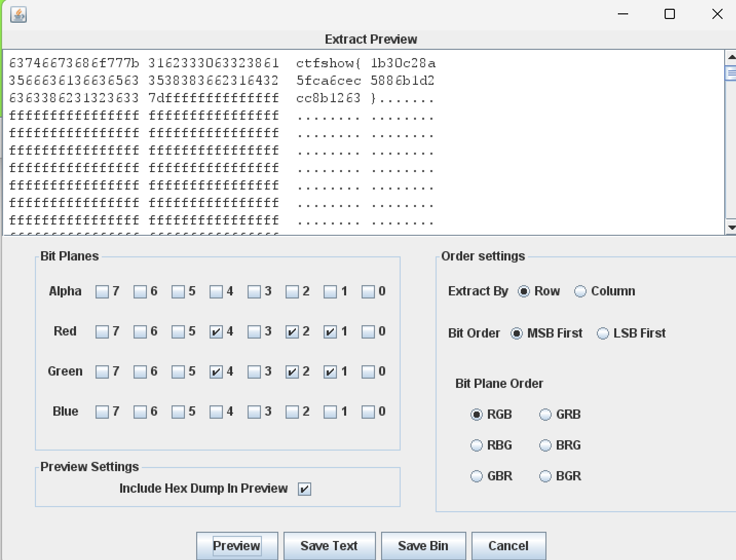The width and height of the screenshot is (736, 560).
Task: Click scrollbar down arrow in preview
Action: coord(731,227)
